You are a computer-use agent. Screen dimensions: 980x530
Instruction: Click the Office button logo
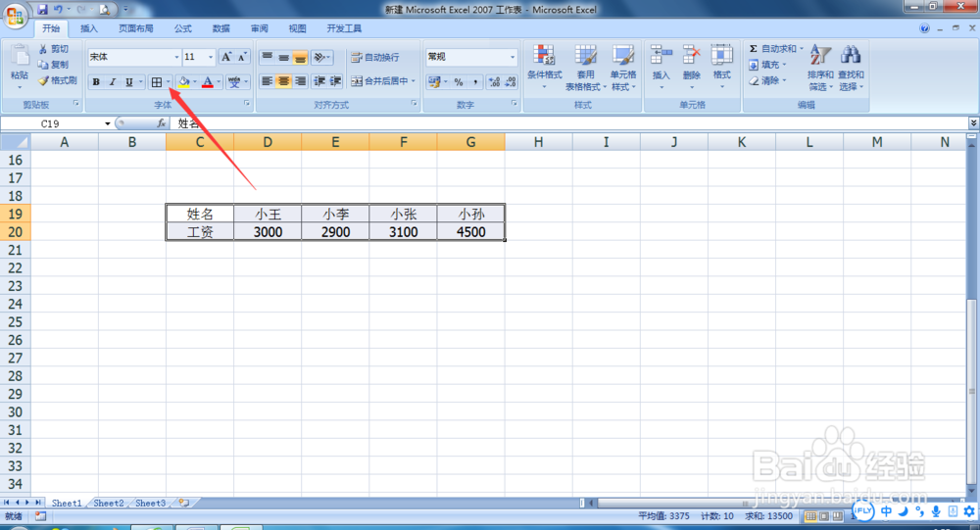point(15,15)
